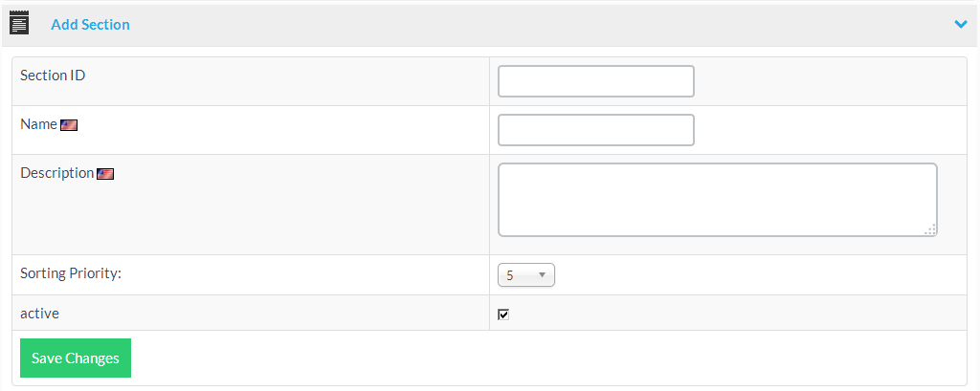The image size is (980, 391).
Task: Uncheck the active checkbox
Action: tap(503, 315)
